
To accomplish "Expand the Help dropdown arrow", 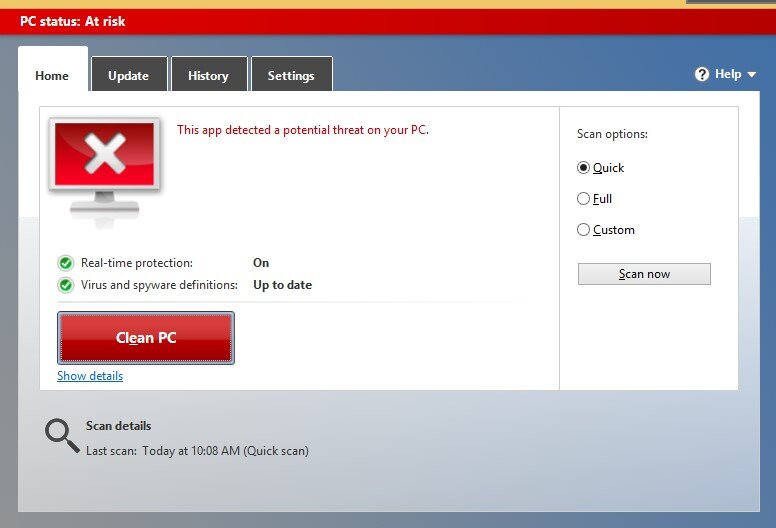I will 752,75.
